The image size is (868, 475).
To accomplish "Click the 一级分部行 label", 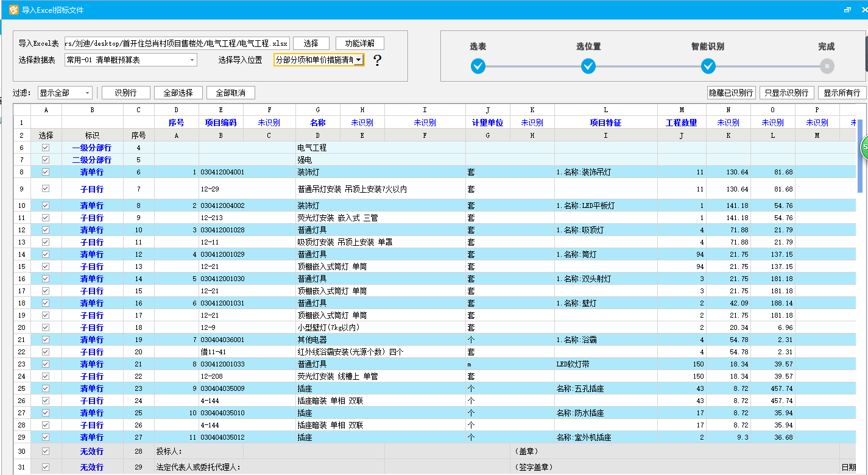I will (x=92, y=148).
